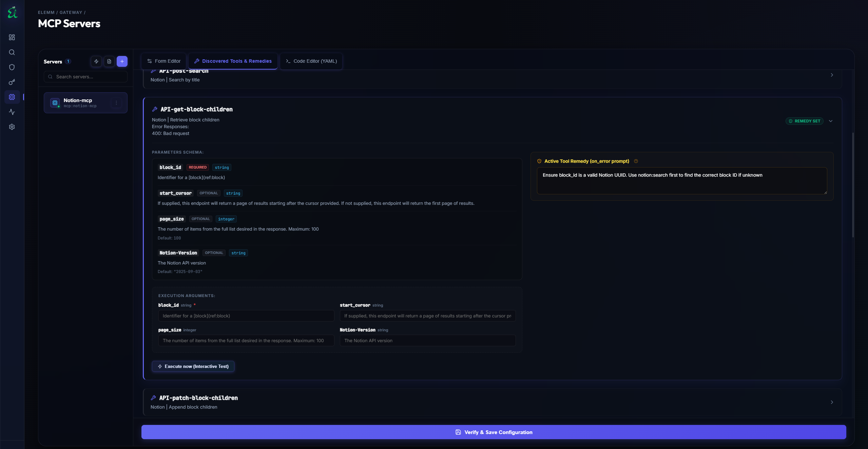Click the integer type tag for page_size

tap(226, 219)
